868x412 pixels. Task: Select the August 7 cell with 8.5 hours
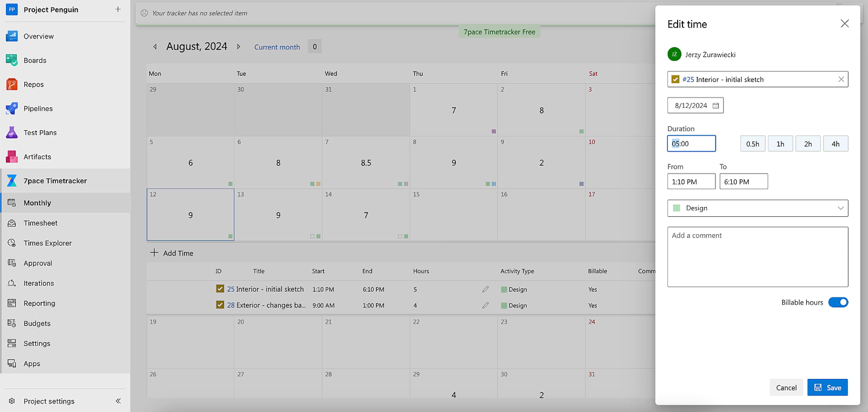pos(366,163)
